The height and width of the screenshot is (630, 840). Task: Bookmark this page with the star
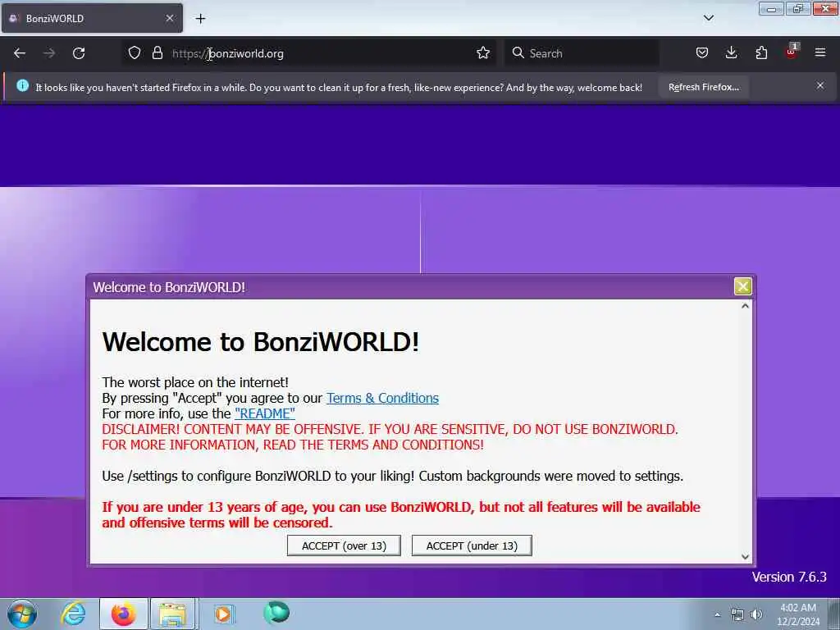pos(483,53)
